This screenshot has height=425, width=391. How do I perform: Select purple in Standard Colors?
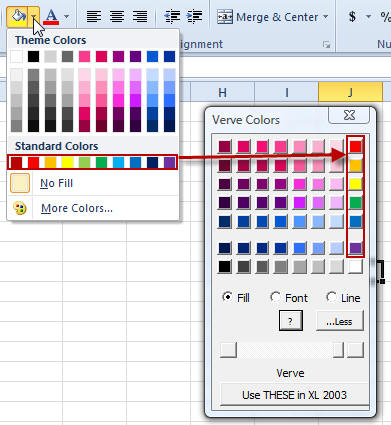[x=170, y=162]
